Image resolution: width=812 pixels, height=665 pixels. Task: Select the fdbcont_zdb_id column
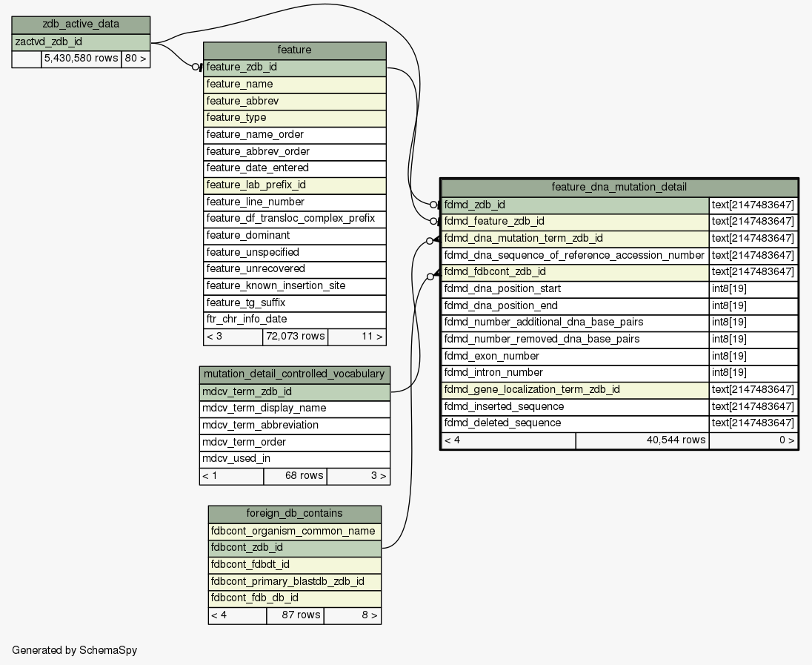click(x=295, y=549)
